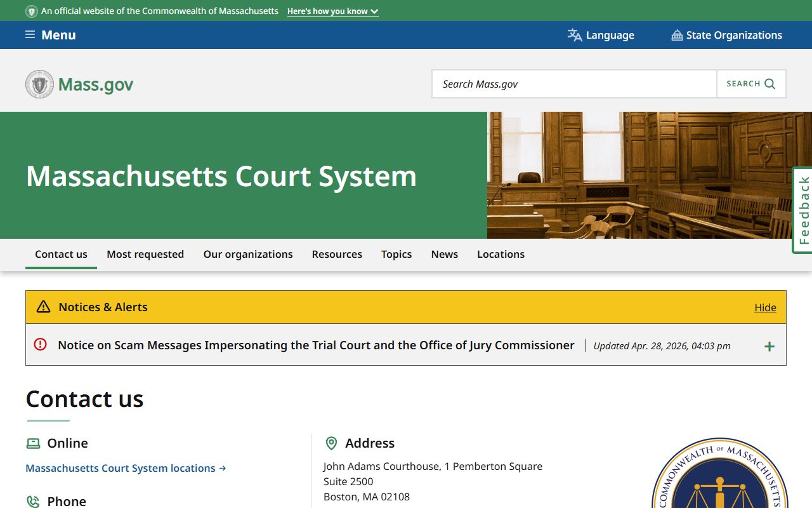The height and width of the screenshot is (508, 812).
Task: Click the 'Contact us' section heading
Action: point(84,399)
